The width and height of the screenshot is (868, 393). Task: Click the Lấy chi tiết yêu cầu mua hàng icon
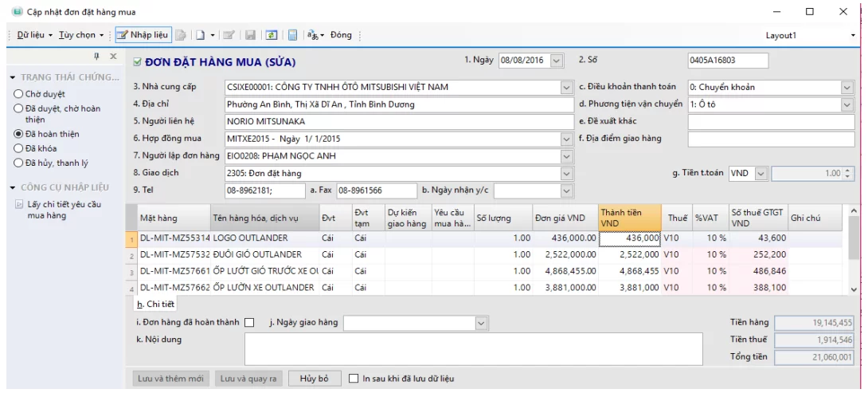[20, 205]
